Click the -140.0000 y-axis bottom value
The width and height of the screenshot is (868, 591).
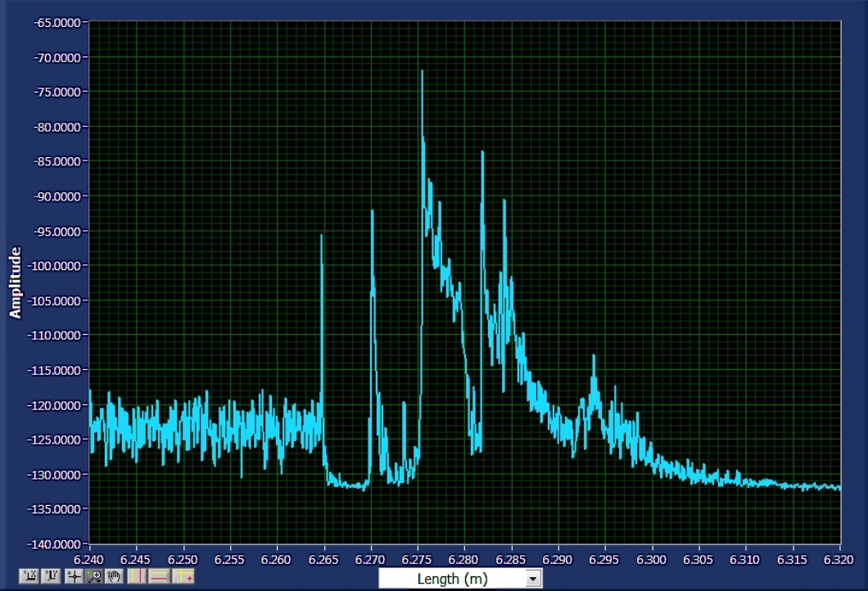tap(54, 544)
